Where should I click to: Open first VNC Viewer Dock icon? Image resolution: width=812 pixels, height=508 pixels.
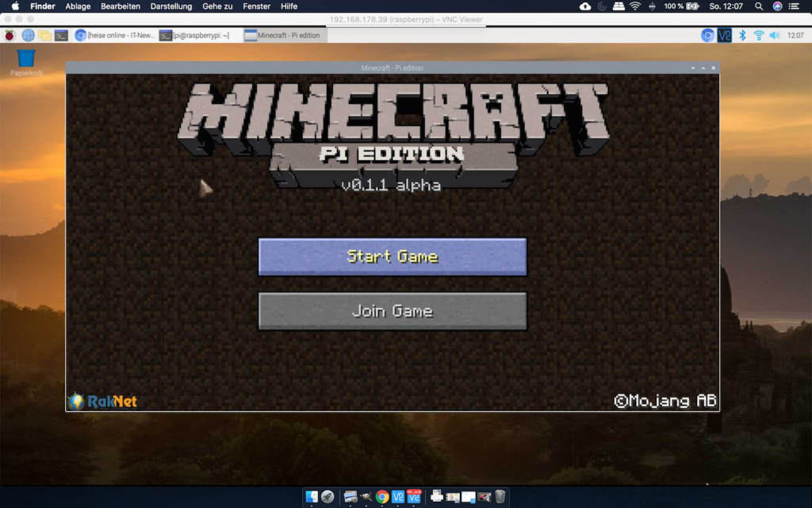[398, 497]
